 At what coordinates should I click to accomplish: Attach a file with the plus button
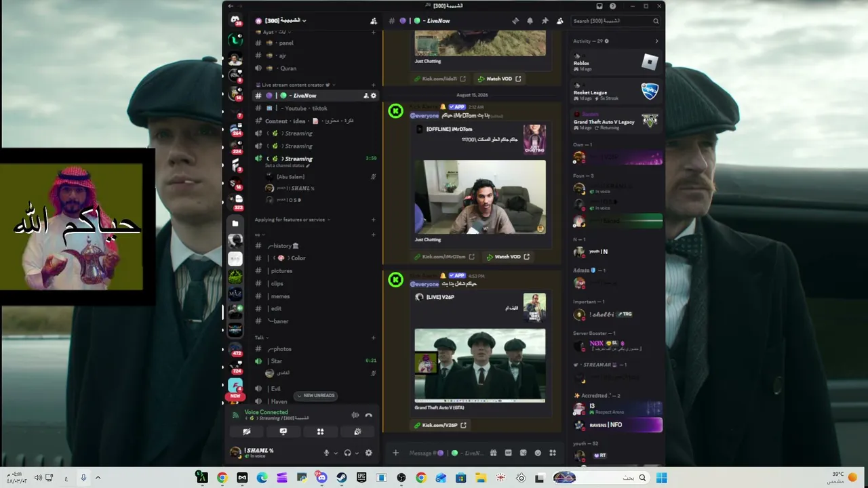395,453
